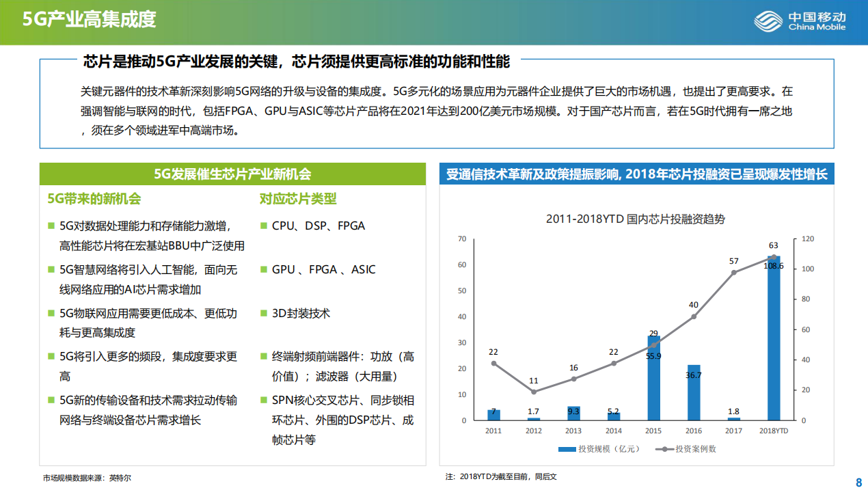Click the China Mobile logo icon
Image resolution: width=868 pixels, height=488 pixels.
[768, 21]
